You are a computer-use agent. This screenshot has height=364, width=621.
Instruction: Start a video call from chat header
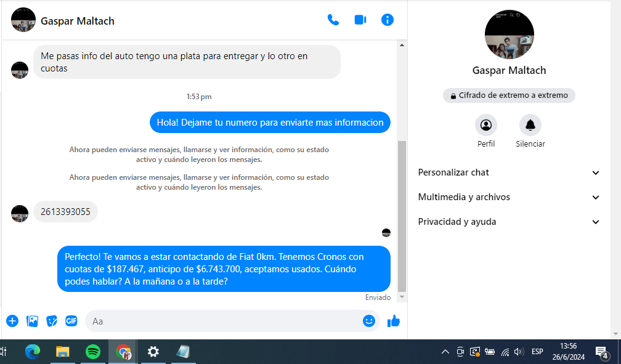coord(360,20)
